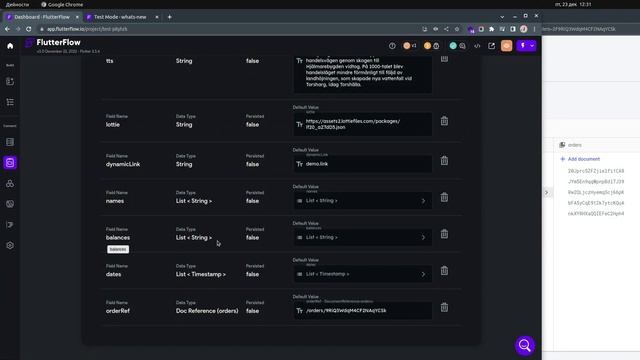The image size is (640, 360).
Task: Open Chrome extensions puzzle icon
Action: point(491,29)
